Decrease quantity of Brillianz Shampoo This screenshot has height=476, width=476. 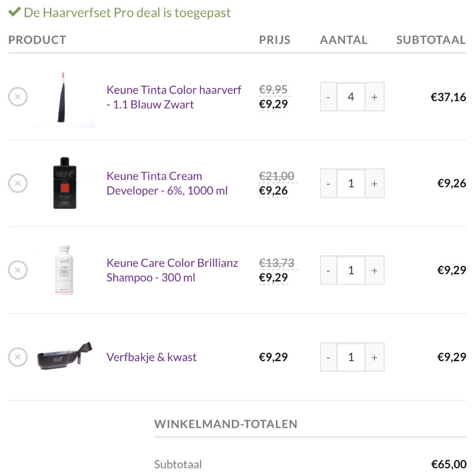click(x=328, y=270)
